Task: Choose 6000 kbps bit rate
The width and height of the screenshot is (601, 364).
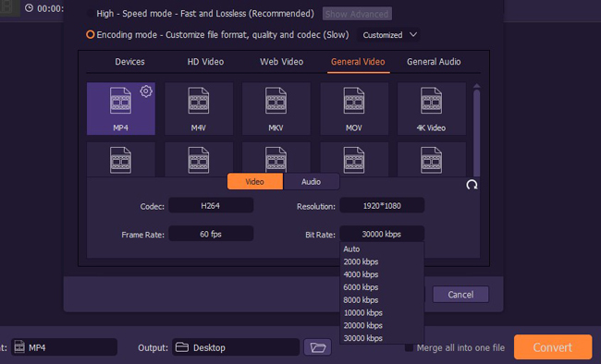Action: coord(382,287)
